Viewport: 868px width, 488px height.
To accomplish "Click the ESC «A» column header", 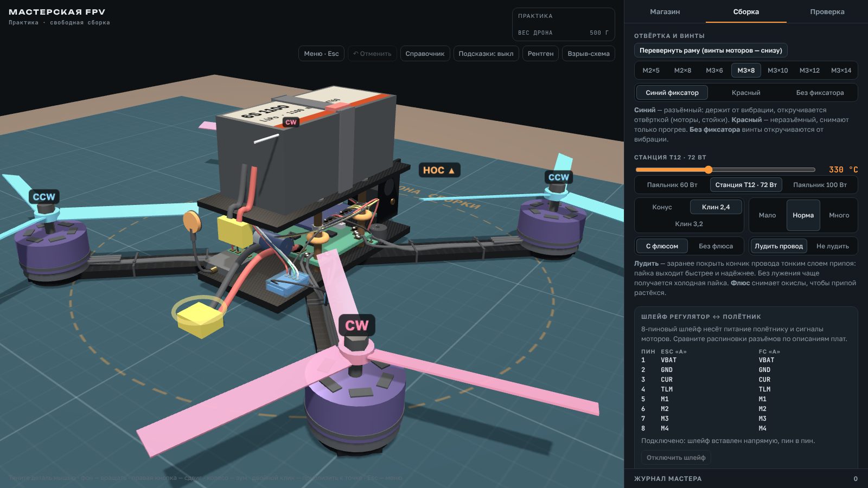I will click(x=674, y=351).
